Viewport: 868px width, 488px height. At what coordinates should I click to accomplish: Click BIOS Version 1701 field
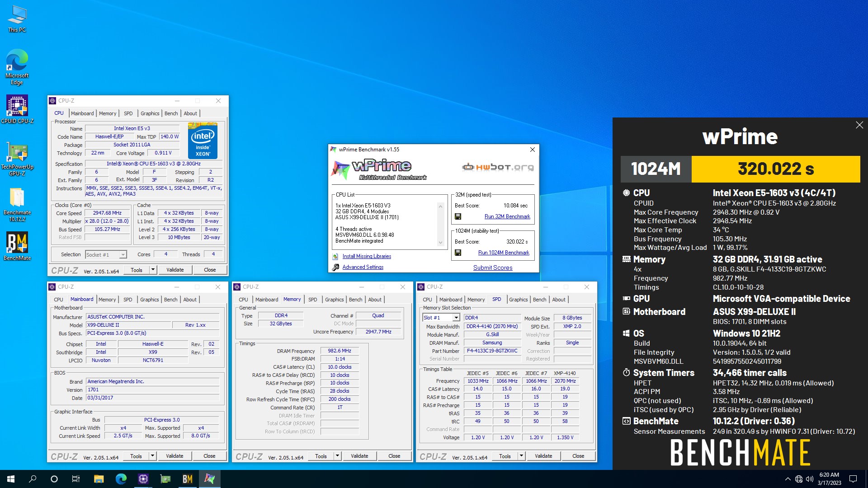point(153,389)
